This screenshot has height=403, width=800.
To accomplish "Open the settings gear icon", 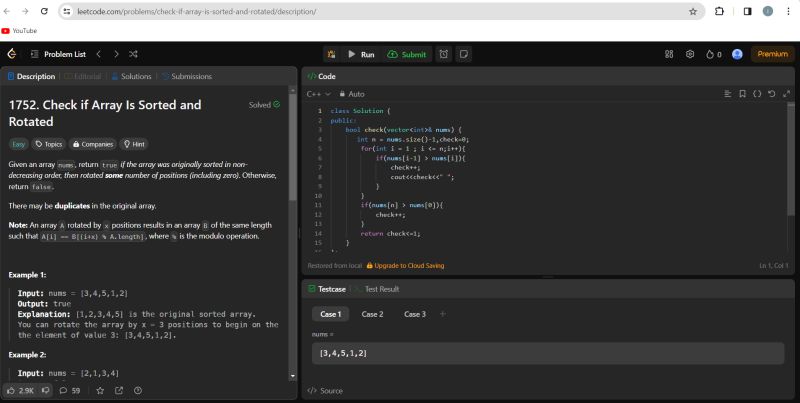I will tap(690, 54).
